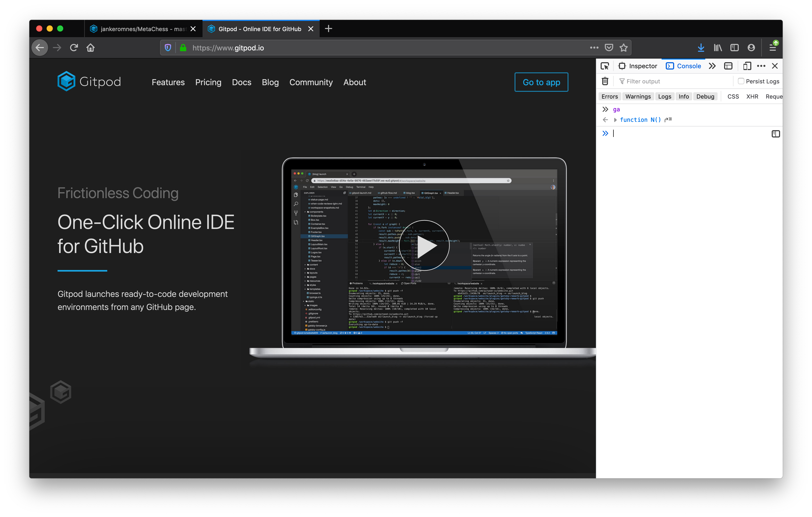The image size is (812, 517).
Task: Show site security info via padlock
Action: point(183,48)
